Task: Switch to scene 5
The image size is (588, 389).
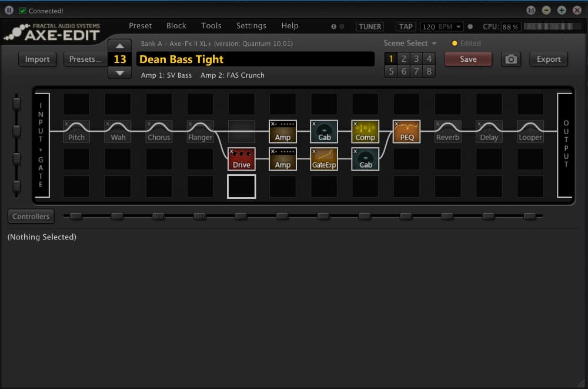Action: (x=391, y=71)
